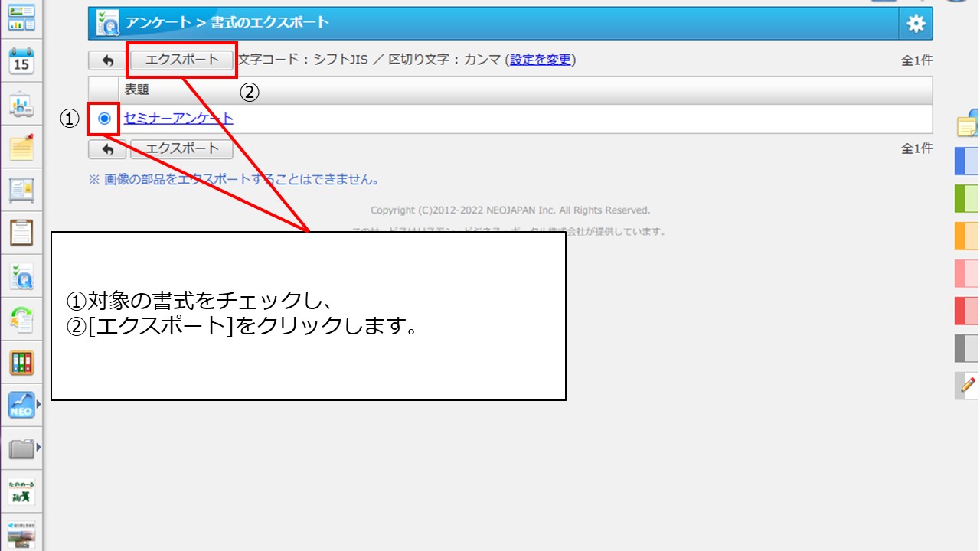Open the セミナーアンケート title link

tap(178, 119)
